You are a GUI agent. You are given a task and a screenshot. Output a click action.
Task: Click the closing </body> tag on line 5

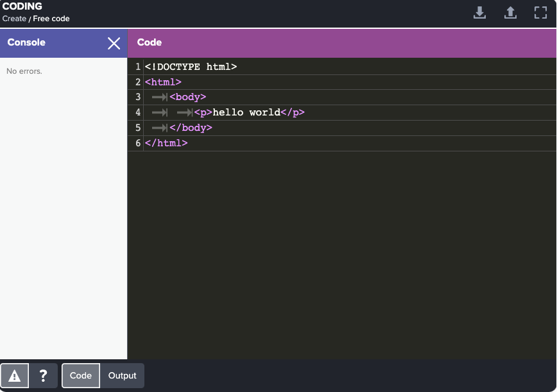pos(191,128)
